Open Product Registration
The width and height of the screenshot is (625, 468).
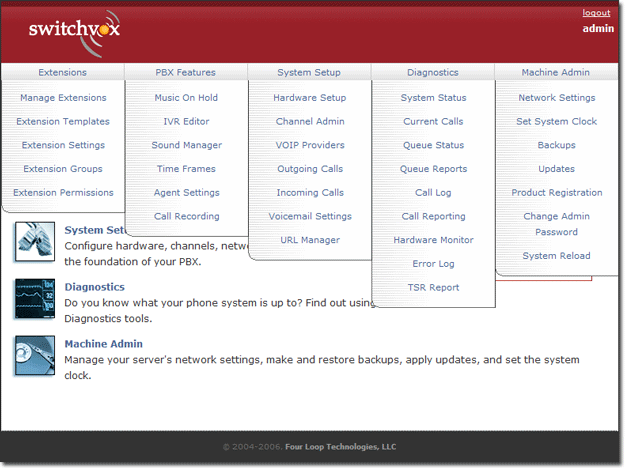[x=556, y=193]
